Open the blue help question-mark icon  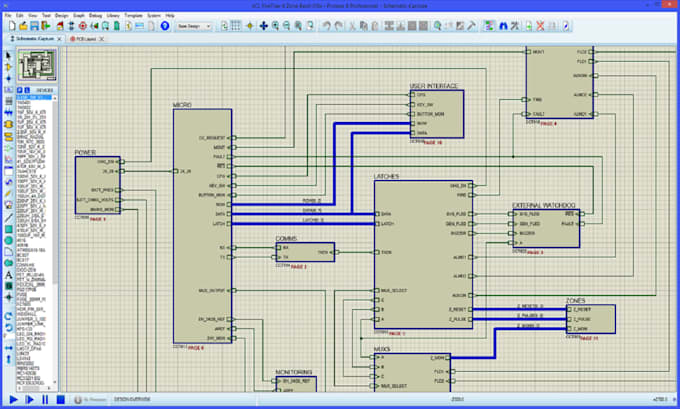tap(165, 26)
